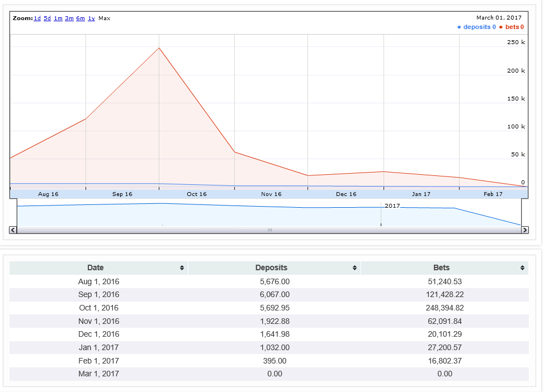Zoom the chart to 1m
The image size is (544, 392).
pyautogui.click(x=58, y=18)
